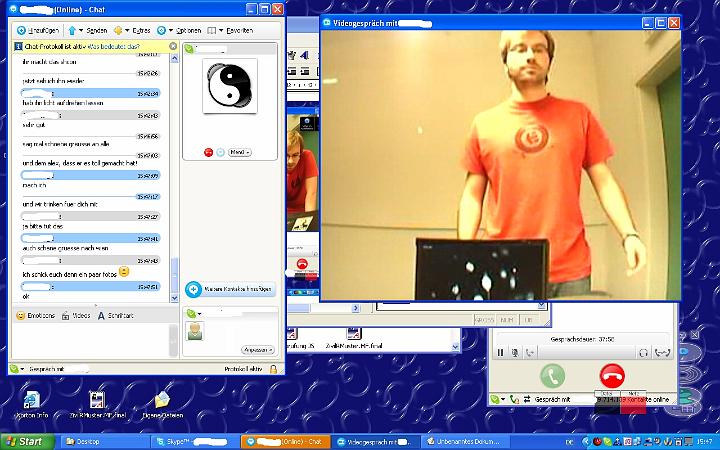Open the 'Eigene Dateien' desktop icon
The image size is (720, 450).
[162, 405]
